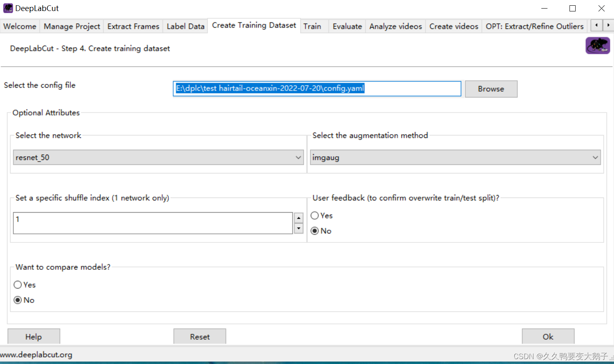This screenshot has width=614, height=364.
Task: Select Yes for compare models
Action: coord(24,285)
